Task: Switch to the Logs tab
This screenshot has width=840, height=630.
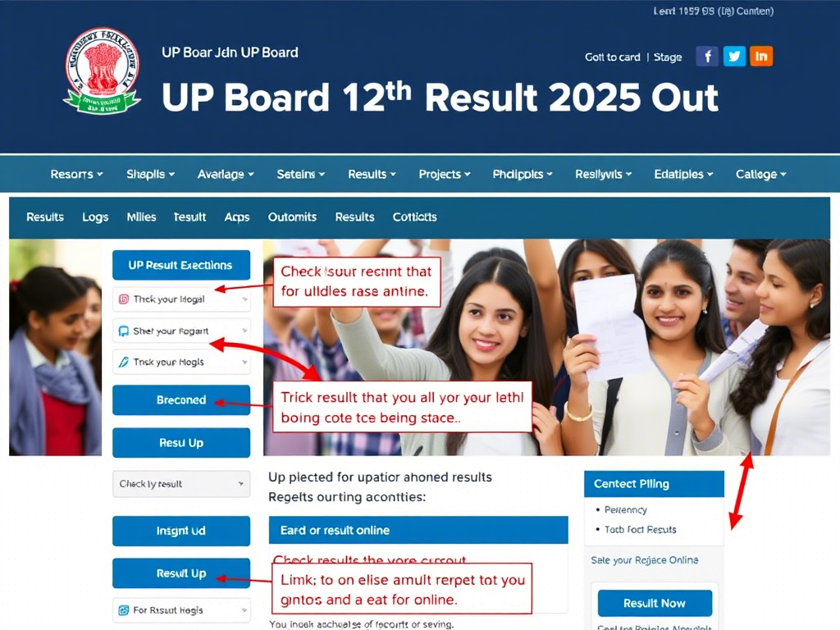Action: tap(95, 217)
